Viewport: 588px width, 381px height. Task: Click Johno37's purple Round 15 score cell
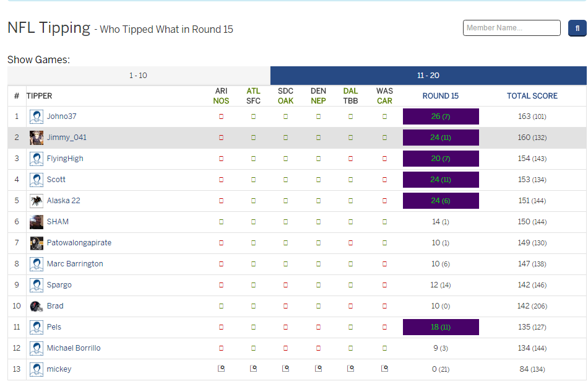441,116
